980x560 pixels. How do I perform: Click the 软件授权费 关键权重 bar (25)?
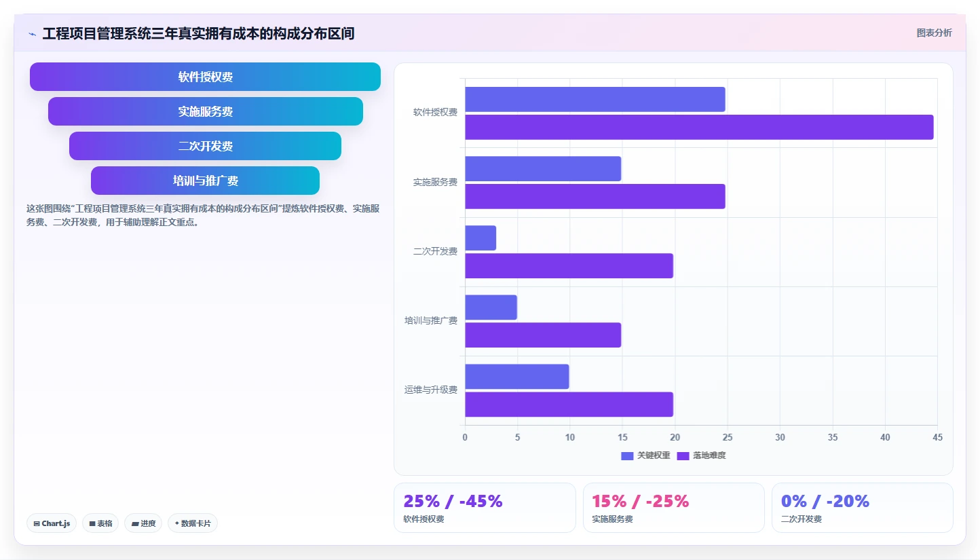[595, 99]
